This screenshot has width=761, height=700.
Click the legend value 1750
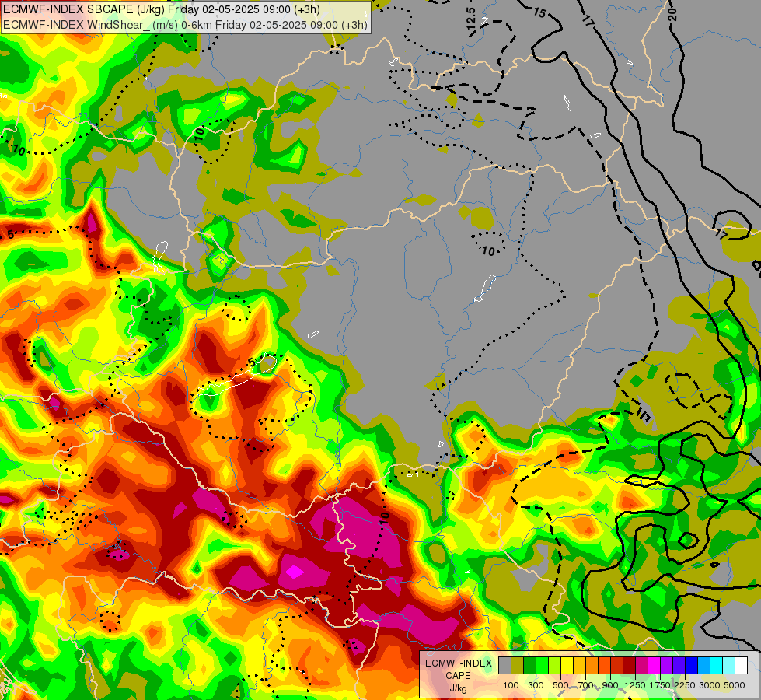pos(660,685)
